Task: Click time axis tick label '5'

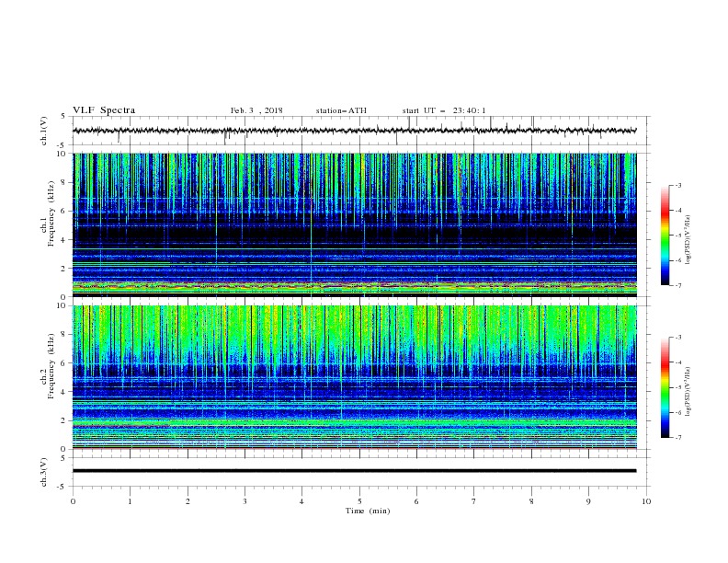Action: (359, 501)
